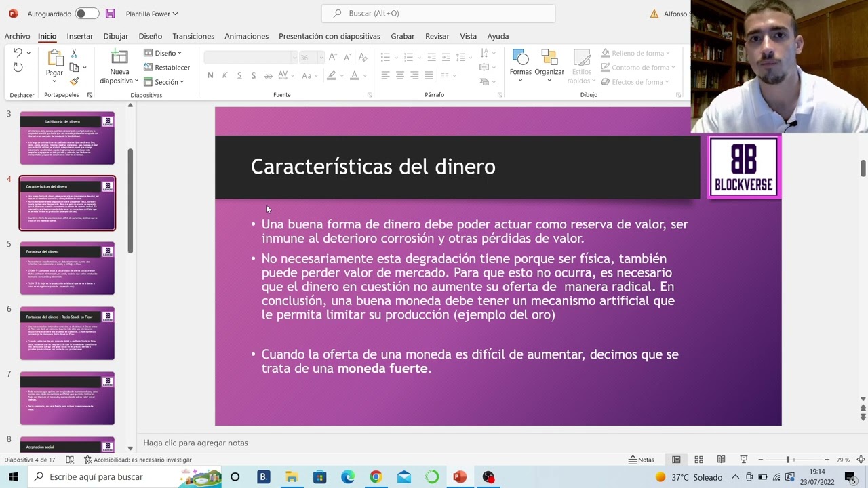Open Edge browser from the taskbar
Screen dimensions: 868x488
pos(347,476)
